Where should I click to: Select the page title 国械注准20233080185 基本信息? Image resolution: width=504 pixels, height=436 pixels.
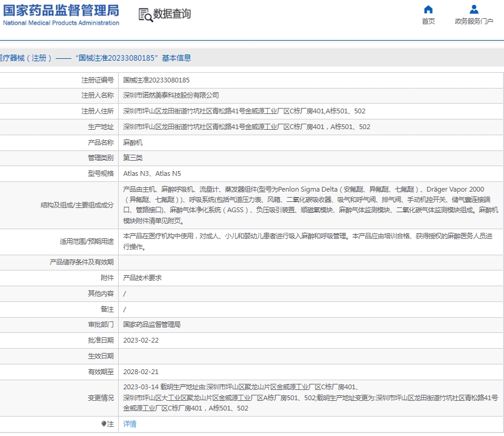[x=133, y=58]
